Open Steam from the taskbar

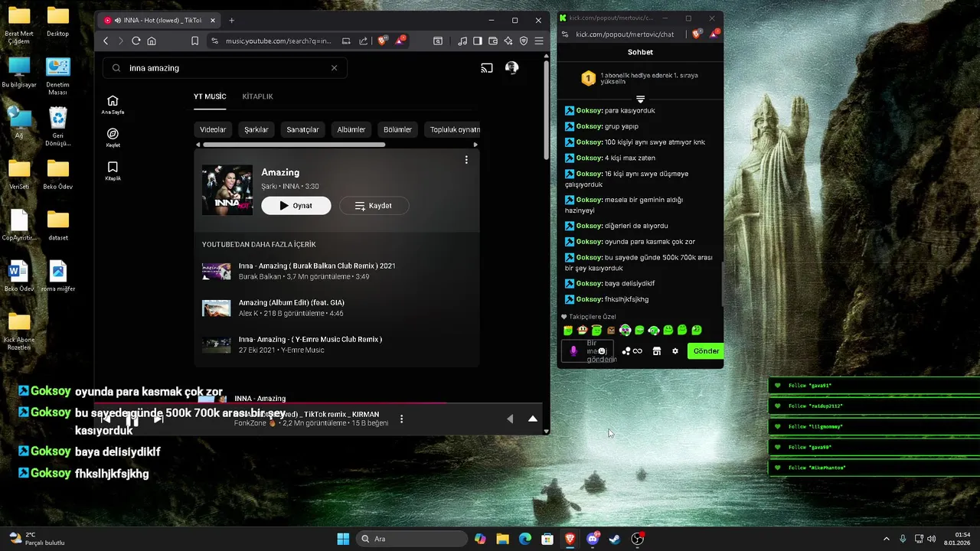[615, 539]
